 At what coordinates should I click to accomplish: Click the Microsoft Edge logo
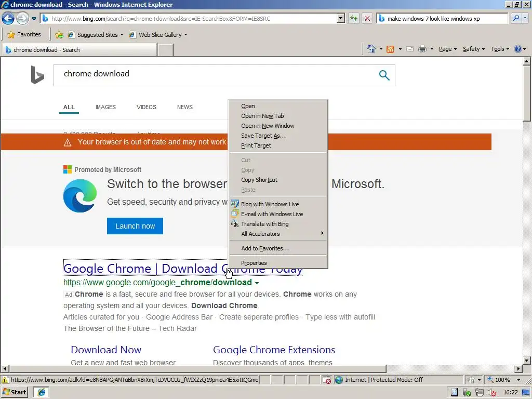(x=80, y=196)
